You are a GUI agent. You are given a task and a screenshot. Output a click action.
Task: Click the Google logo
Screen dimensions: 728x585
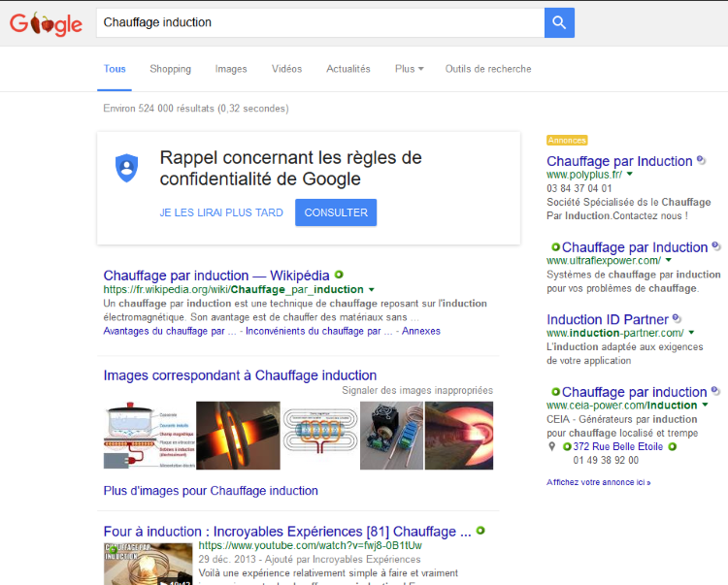point(46,23)
